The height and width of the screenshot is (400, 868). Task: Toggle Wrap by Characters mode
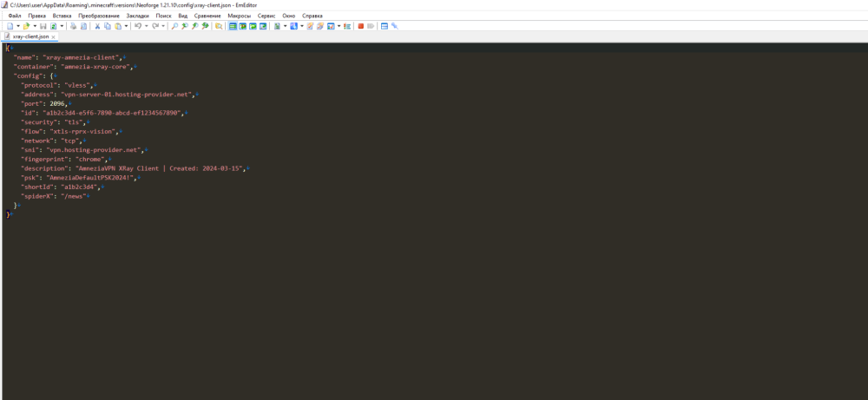pyautogui.click(x=242, y=26)
